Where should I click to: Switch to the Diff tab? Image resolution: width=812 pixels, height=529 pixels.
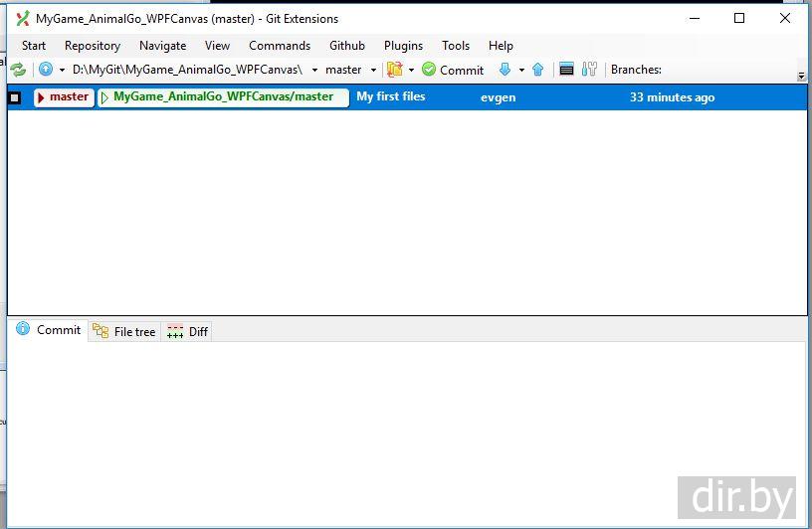(188, 332)
